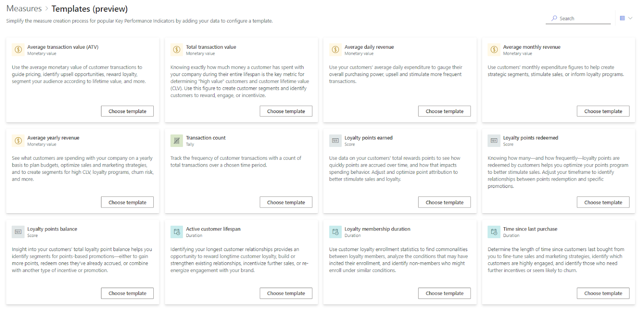This screenshot has height=313, width=644.
Task: Choose template for Transaction count
Action: point(286,202)
